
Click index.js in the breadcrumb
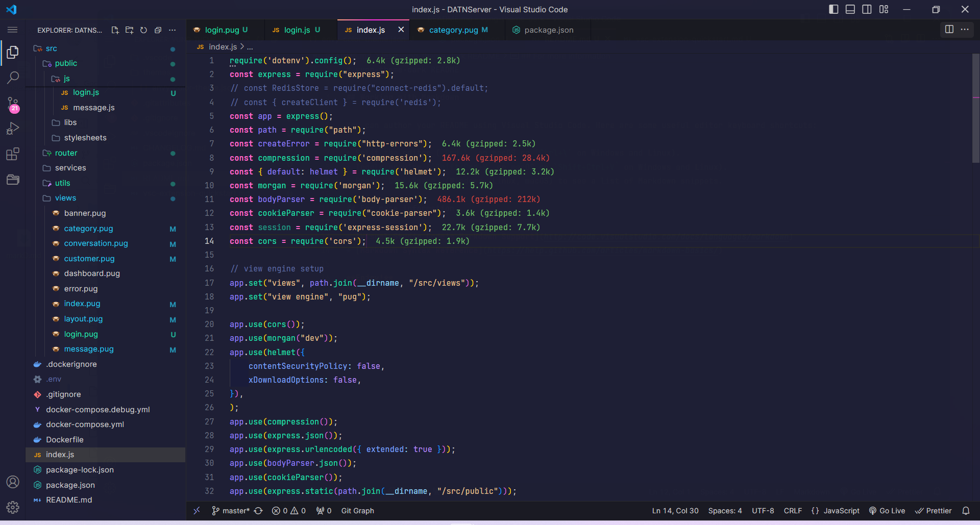point(223,47)
